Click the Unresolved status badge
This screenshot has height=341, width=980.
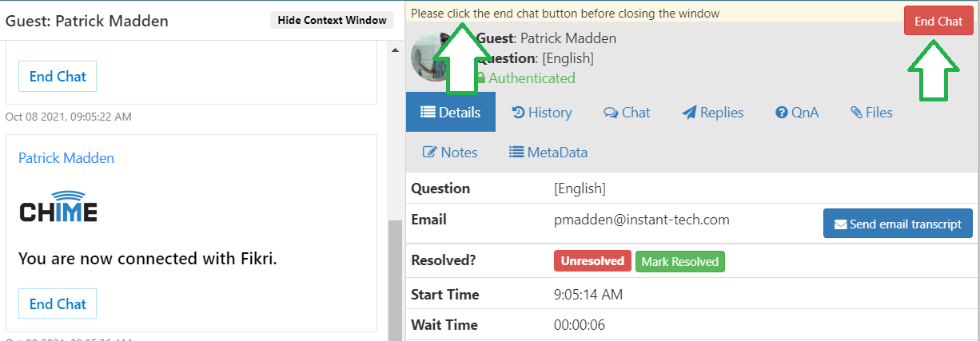[592, 261]
